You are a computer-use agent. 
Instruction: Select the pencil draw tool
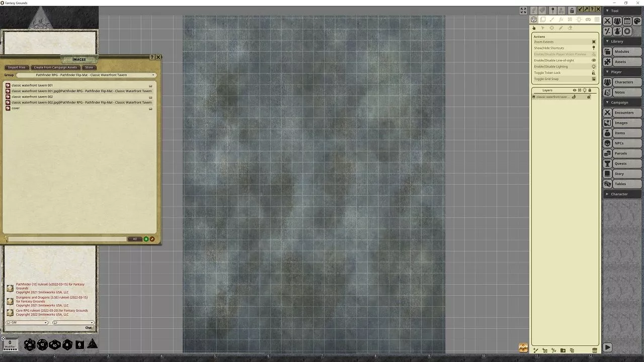561,28
